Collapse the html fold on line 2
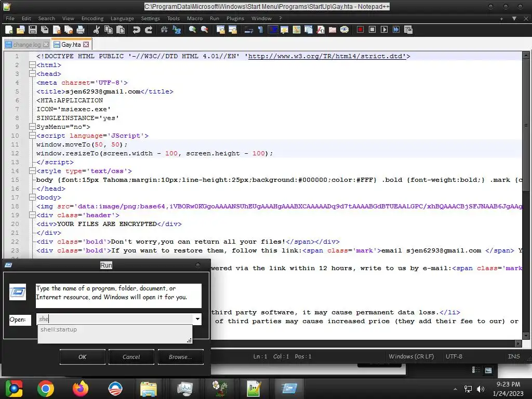This screenshot has width=532, height=399. 32,65
